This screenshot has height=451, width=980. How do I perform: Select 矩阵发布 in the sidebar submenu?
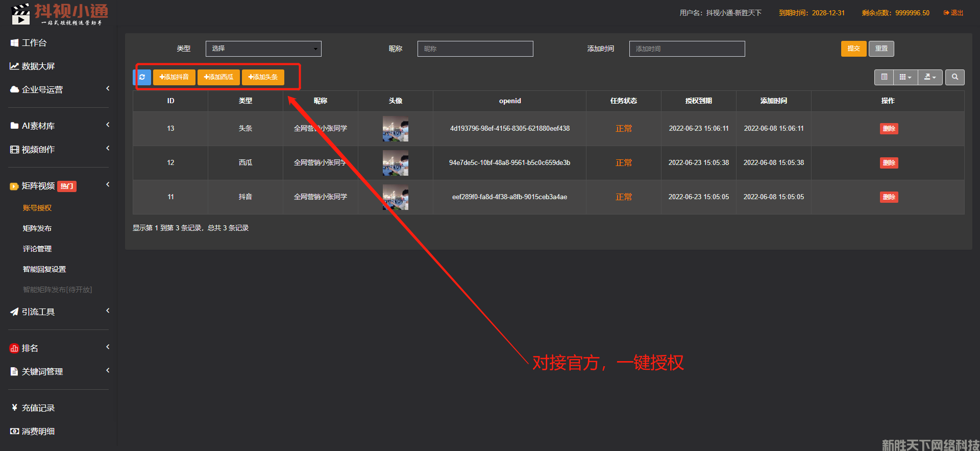pyautogui.click(x=37, y=228)
